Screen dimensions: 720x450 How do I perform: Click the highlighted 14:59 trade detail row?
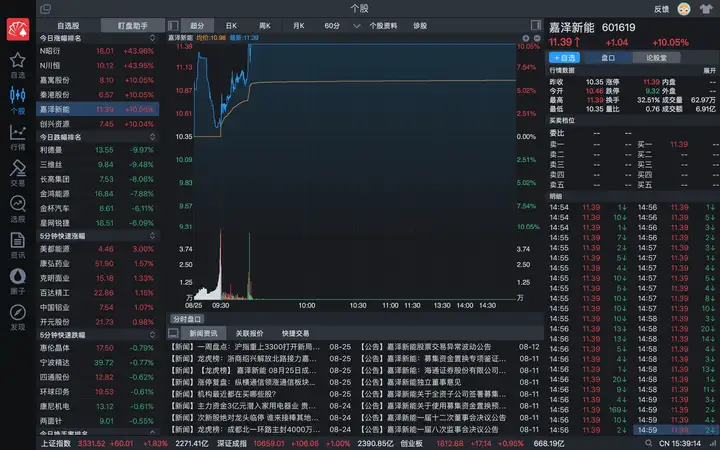676,430
